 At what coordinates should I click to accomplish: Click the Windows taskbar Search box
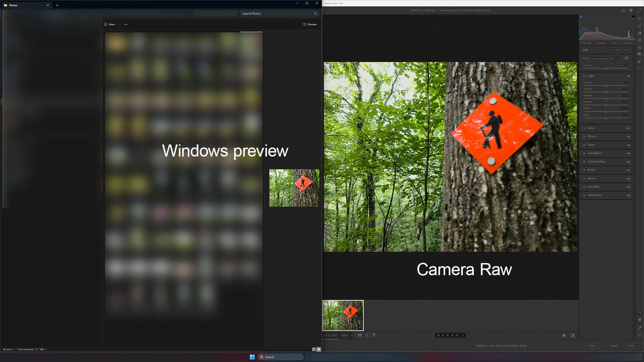pos(281,357)
